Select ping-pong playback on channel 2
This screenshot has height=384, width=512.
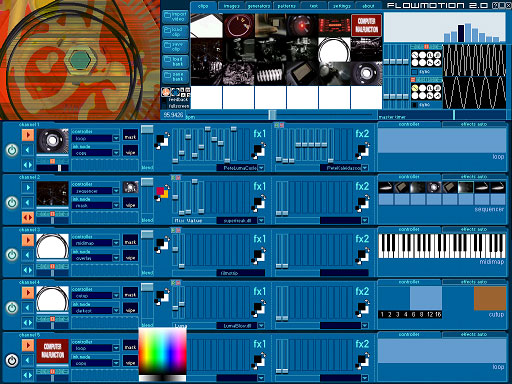[x=28, y=217]
